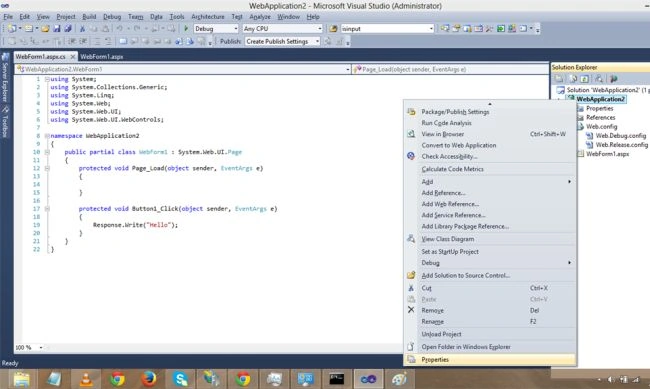Select the WebForm1.aspx.cs tab
The image size is (650, 389).
(x=41, y=56)
